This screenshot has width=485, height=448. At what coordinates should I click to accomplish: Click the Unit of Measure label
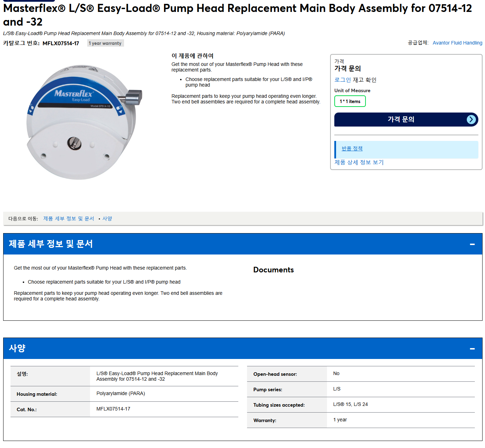[352, 90]
